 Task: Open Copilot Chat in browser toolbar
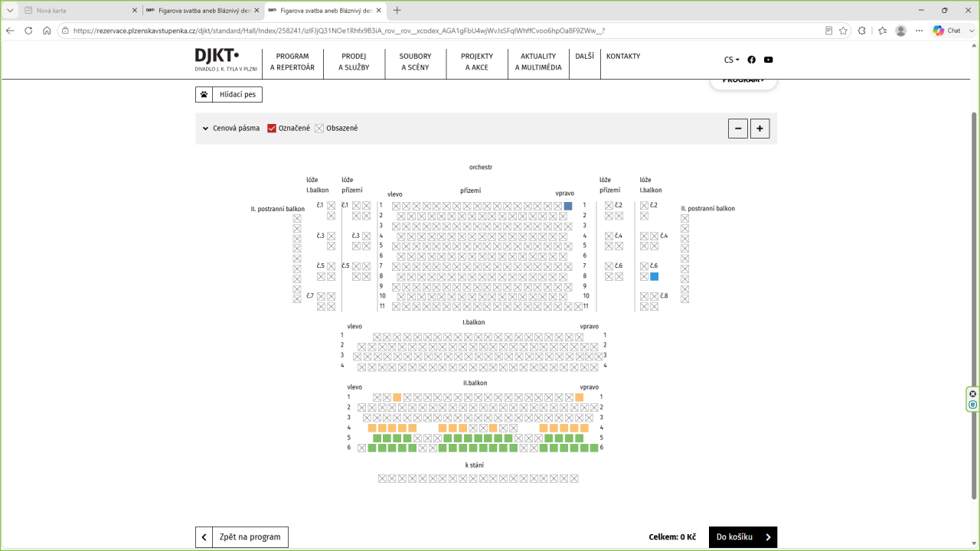[x=946, y=31]
